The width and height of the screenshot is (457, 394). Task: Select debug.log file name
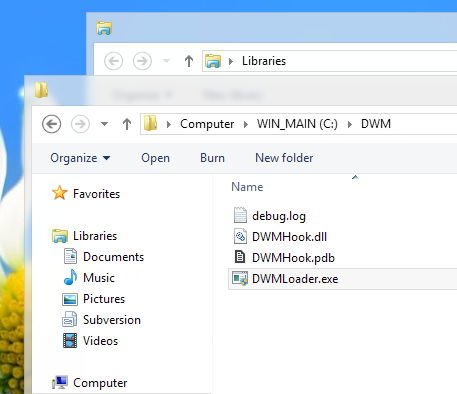279,216
